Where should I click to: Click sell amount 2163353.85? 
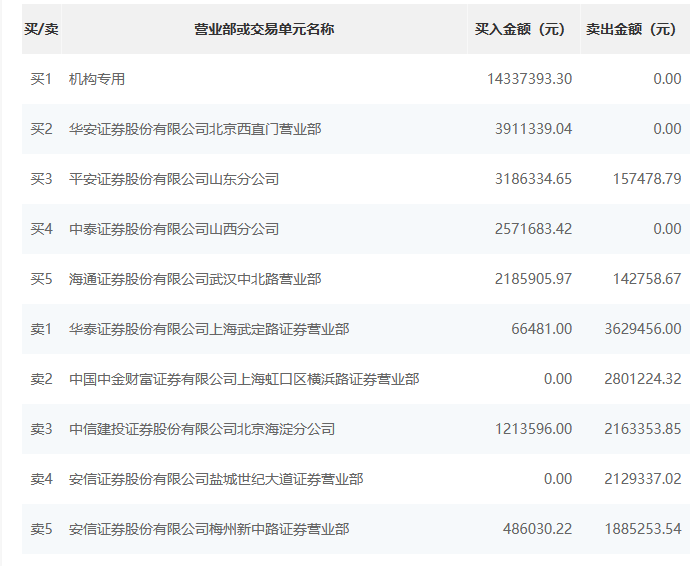tap(643, 429)
